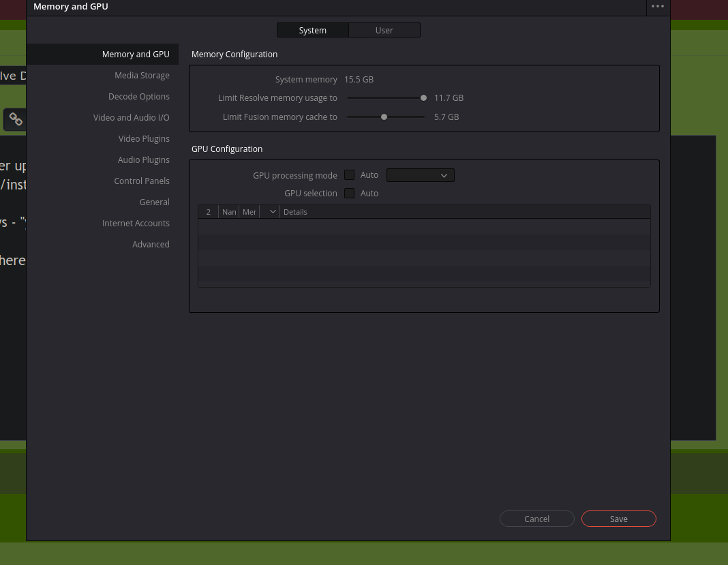Adjust Limit Fusion memory cache slider
Viewport: 728px width, 565px height.
click(386, 117)
